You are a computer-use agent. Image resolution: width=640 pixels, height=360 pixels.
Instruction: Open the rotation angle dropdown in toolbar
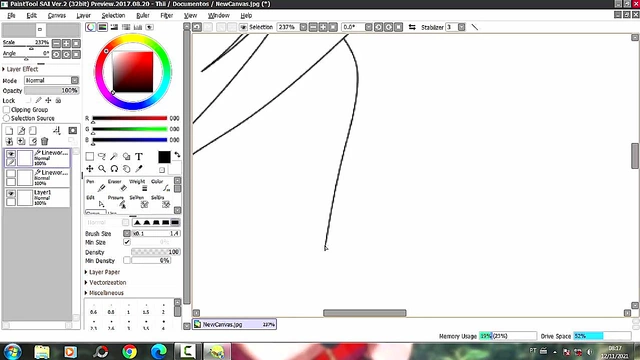point(369,27)
